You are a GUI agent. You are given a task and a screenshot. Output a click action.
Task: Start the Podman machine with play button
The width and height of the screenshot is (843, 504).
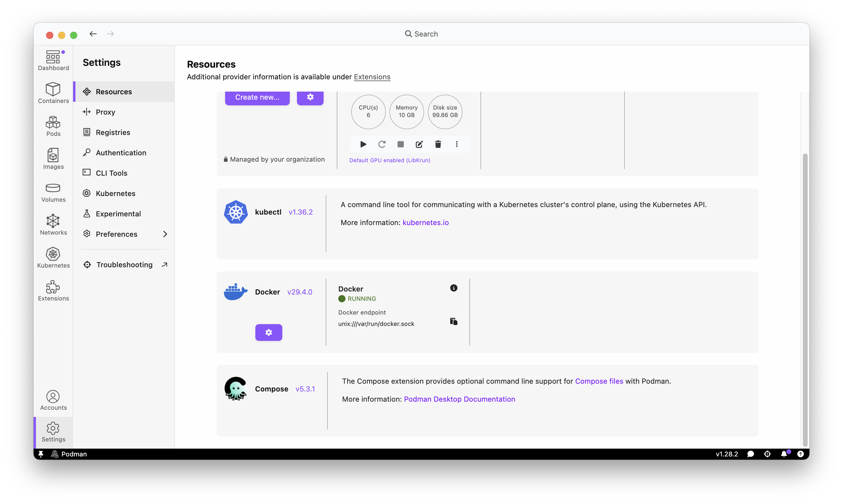pos(363,144)
